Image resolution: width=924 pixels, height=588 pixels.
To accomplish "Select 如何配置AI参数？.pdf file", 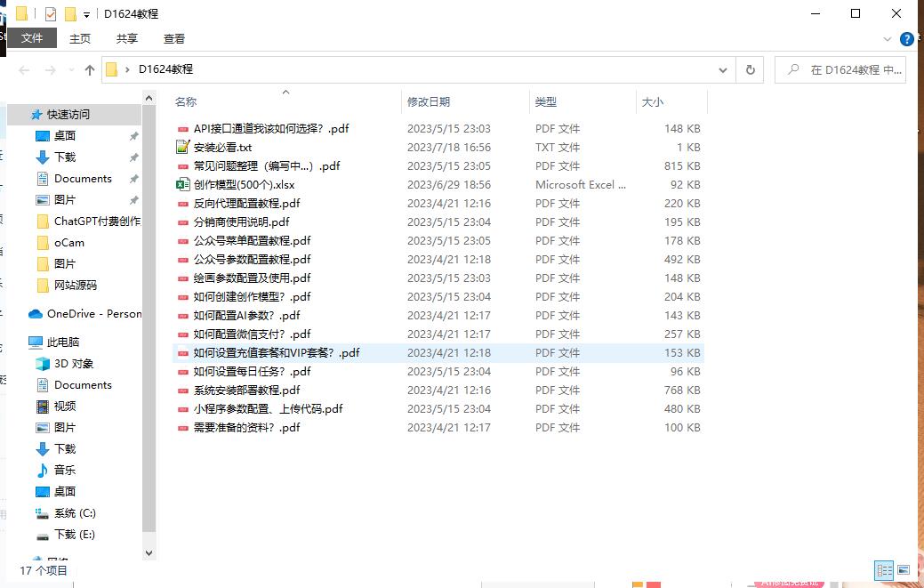I will pyautogui.click(x=247, y=315).
